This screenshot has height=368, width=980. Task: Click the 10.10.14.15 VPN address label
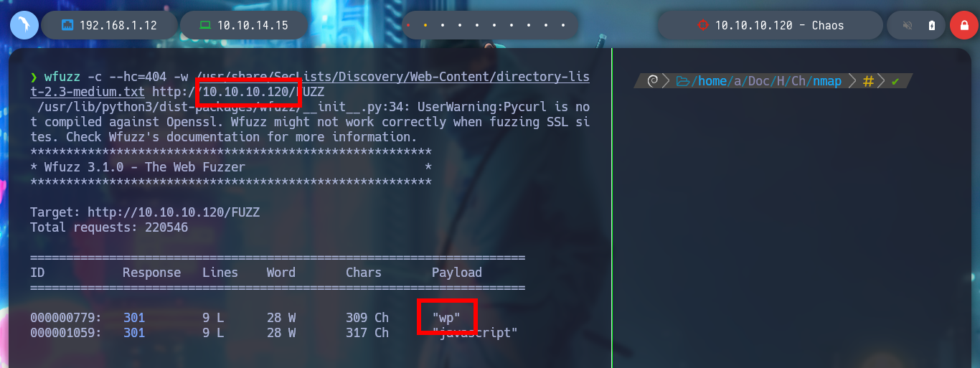253,25
